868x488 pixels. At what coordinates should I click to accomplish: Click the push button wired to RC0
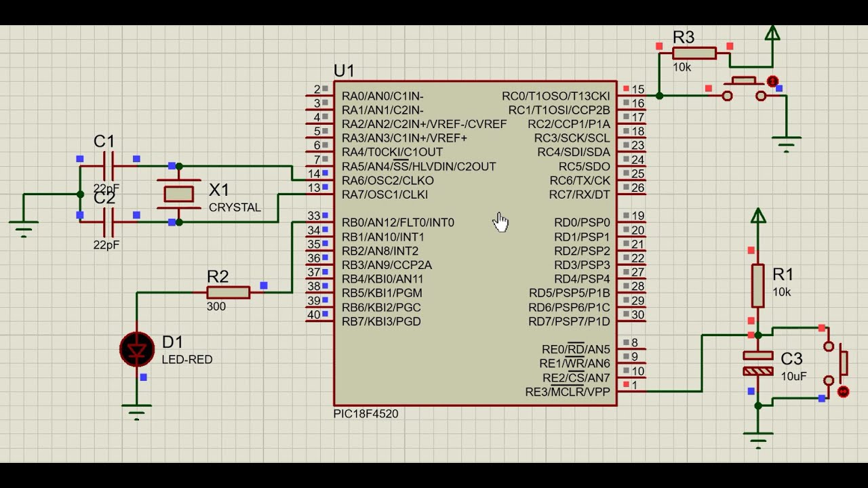click(745, 89)
